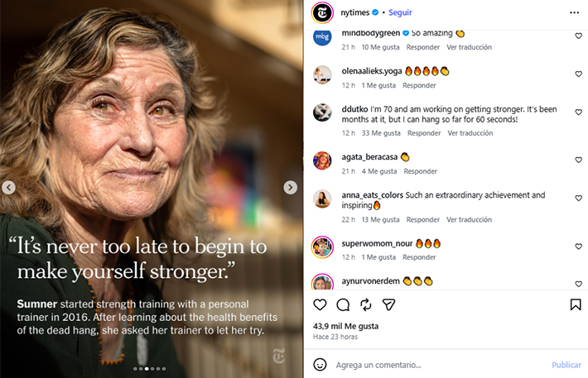The height and width of the screenshot is (378, 588).
Task: Go to the previous carousel image
Action: pos(9,188)
